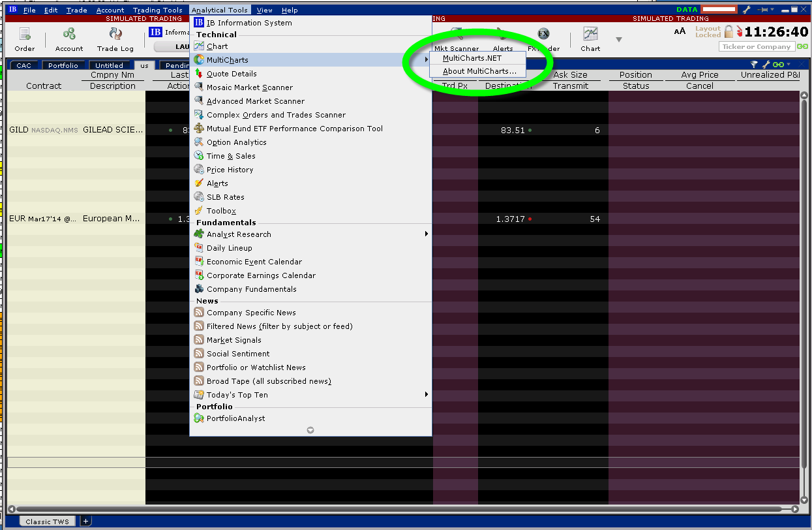
Task: Click the Unrealized P&L column header
Action: point(770,75)
